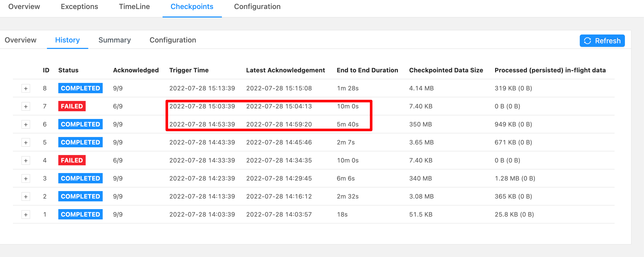
Task: Click latest acknowledgement 2022-07-28 14:34:35
Action: click(x=279, y=160)
